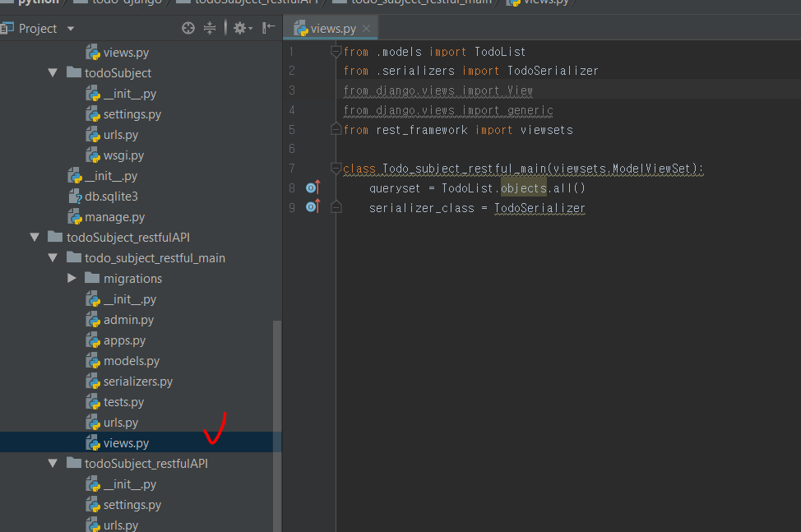
Task: Open the Project view dropdown arrow
Action: click(71, 29)
